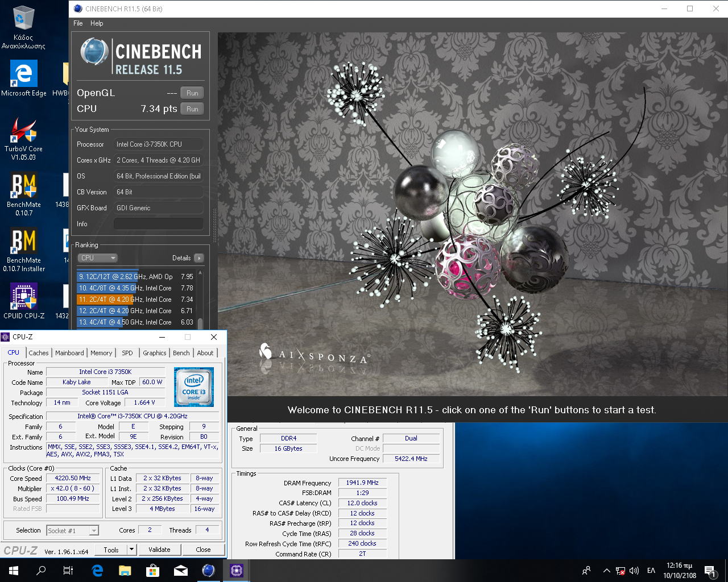Image resolution: width=728 pixels, height=582 pixels.
Task: Click the CPU-Z title bar icon
Action: 6,337
